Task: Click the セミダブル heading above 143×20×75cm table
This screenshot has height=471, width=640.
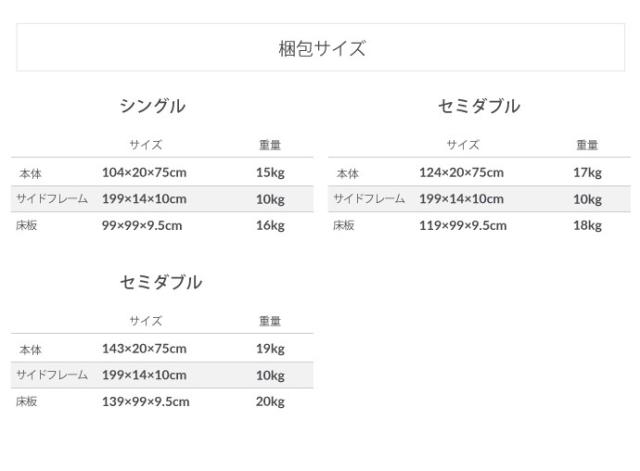Action: click(161, 283)
